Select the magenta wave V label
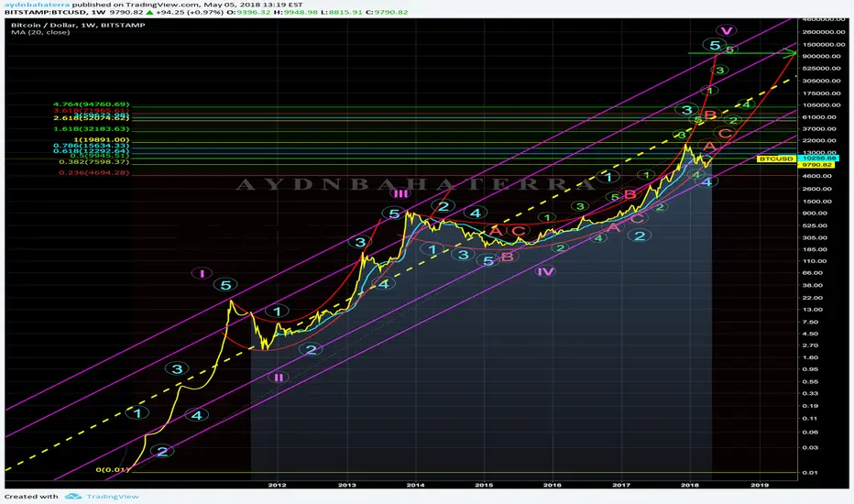Image resolution: width=854 pixels, height=504 pixels. click(726, 30)
